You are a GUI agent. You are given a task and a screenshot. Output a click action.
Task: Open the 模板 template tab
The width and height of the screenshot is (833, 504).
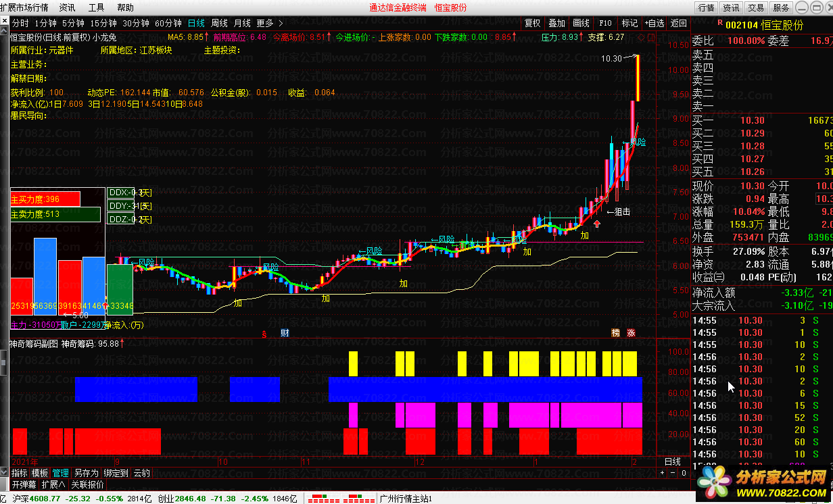[x=40, y=473]
